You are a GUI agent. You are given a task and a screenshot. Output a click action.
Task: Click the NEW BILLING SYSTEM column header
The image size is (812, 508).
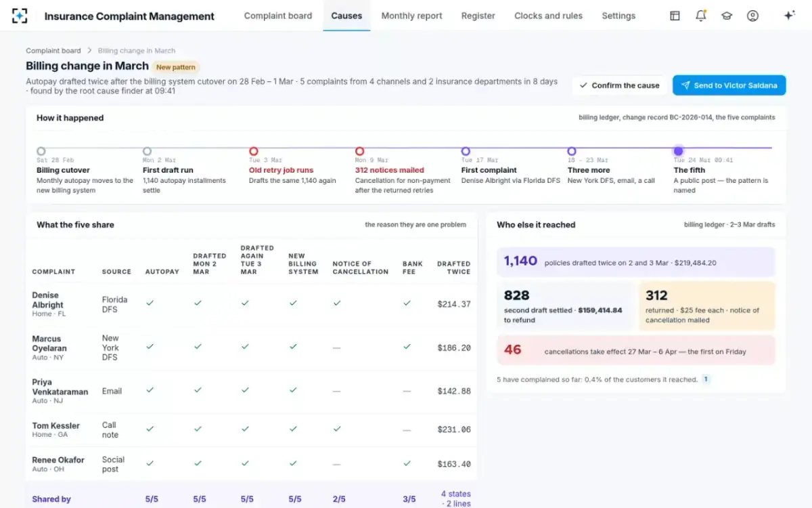(x=303, y=263)
